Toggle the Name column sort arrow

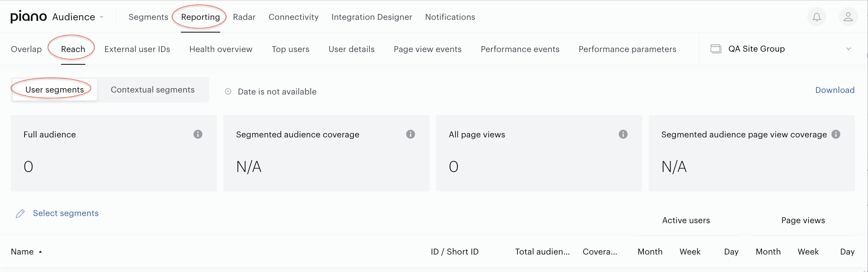coord(40,252)
